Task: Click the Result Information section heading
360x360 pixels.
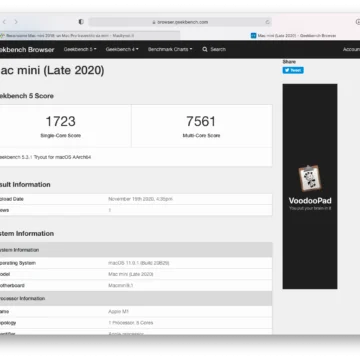Action: point(25,185)
